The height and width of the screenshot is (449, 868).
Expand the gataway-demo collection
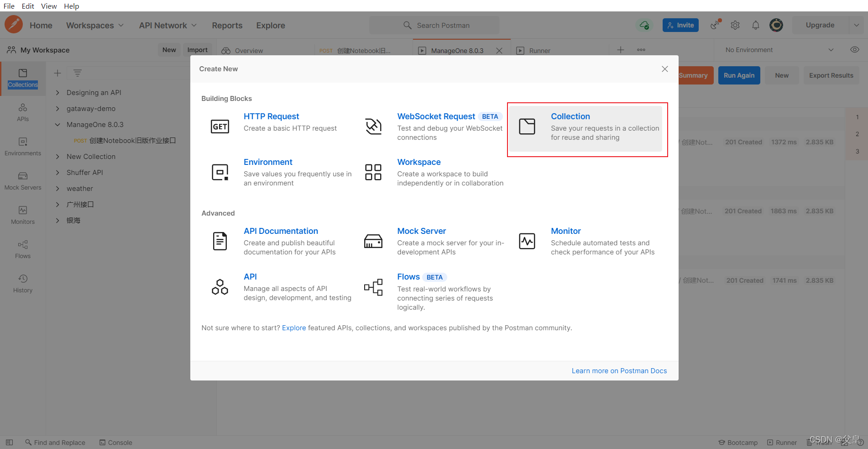[58, 109]
